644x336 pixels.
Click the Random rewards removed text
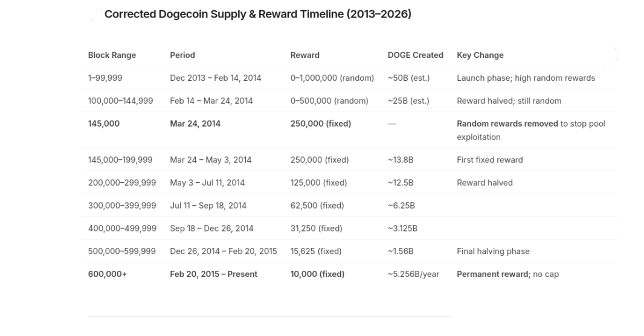507,124
